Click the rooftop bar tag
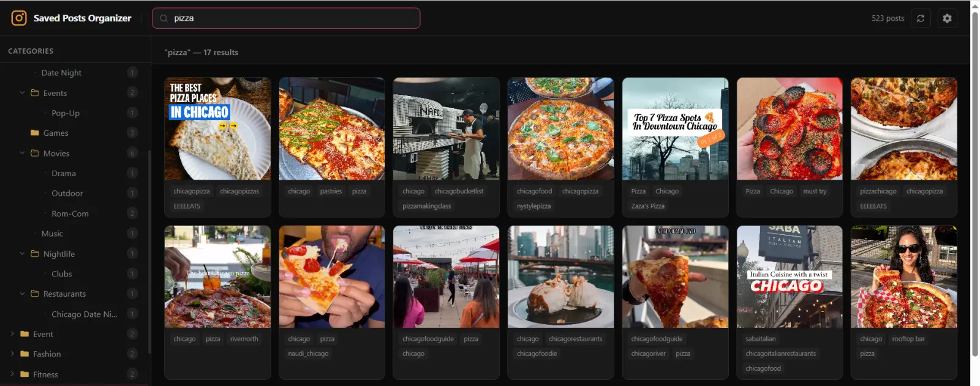Viewport: 980px width, 386px height. pos(908,339)
